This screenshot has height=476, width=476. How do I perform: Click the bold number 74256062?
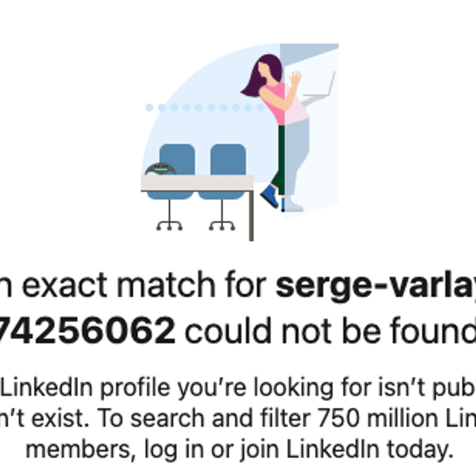pyautogui.click(x=87, y=330)
